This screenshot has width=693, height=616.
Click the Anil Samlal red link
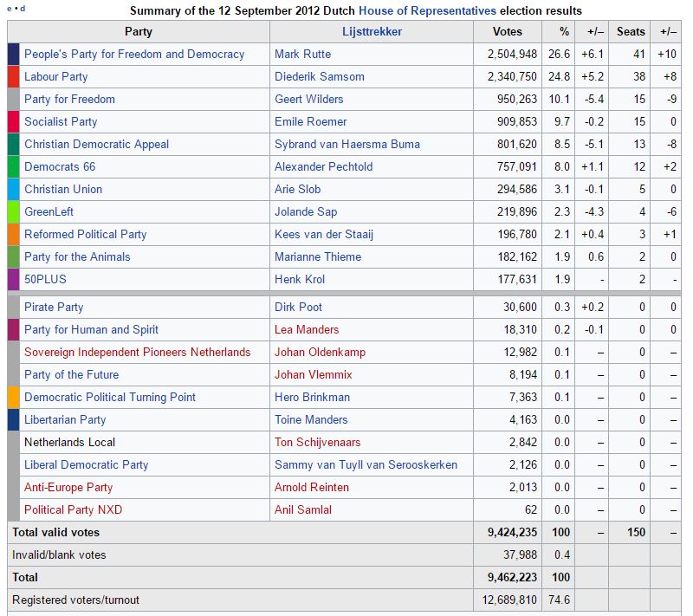tap(302, 510)
